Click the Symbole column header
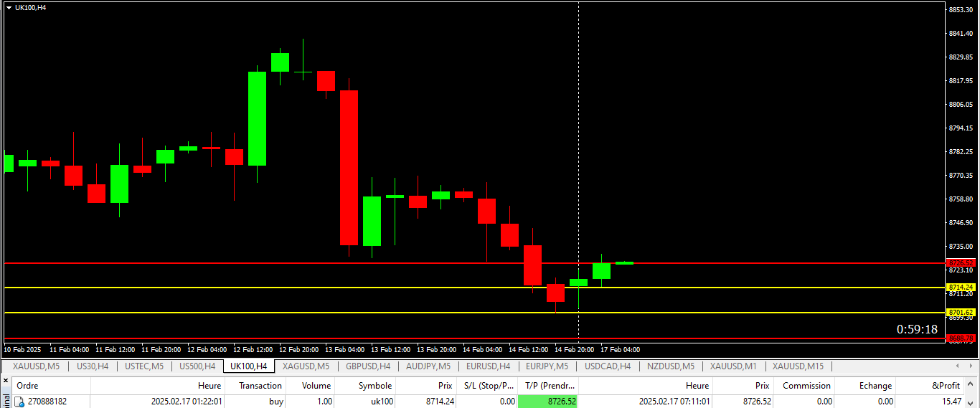This screenshot has width=980, height=408. 375,386
